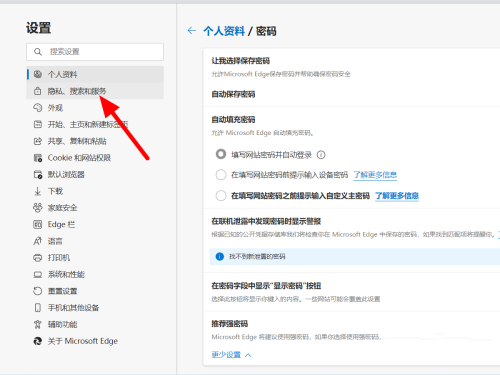Open Edge 栏 settings section
500x375 pixels.
[95, 224]
